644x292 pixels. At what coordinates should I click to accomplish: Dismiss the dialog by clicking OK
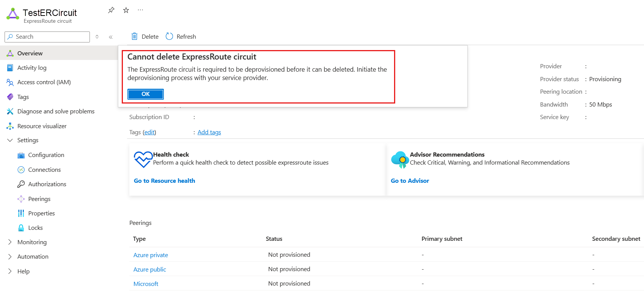tap(145, 94)
